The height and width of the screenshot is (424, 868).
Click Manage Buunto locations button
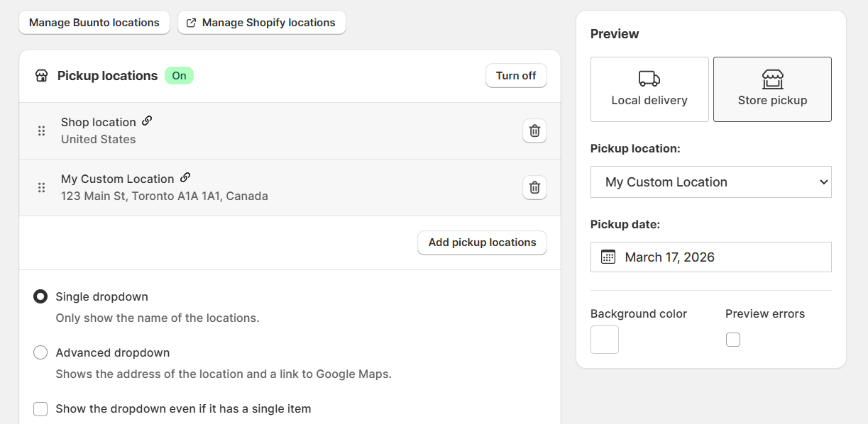point(94,23)
